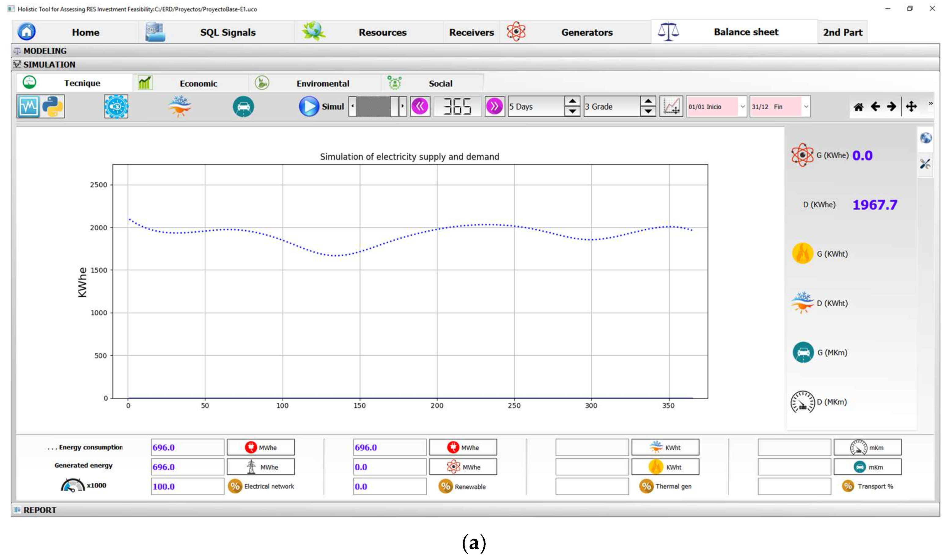Open the Generators top tab
This screenshot has width=951, height=560.
[x=586, y=32]
